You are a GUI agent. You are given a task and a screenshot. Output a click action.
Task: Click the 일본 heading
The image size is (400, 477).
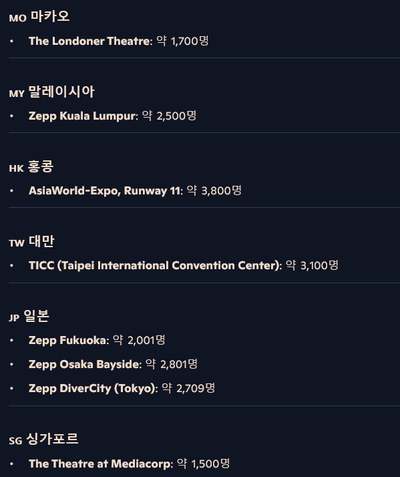[x=36, y=316]
